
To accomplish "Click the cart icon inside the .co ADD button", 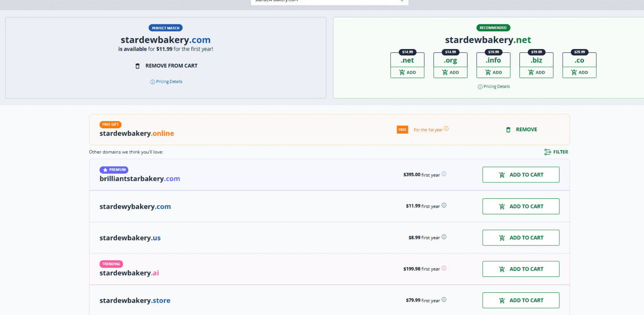I will (x=573, y=72).
